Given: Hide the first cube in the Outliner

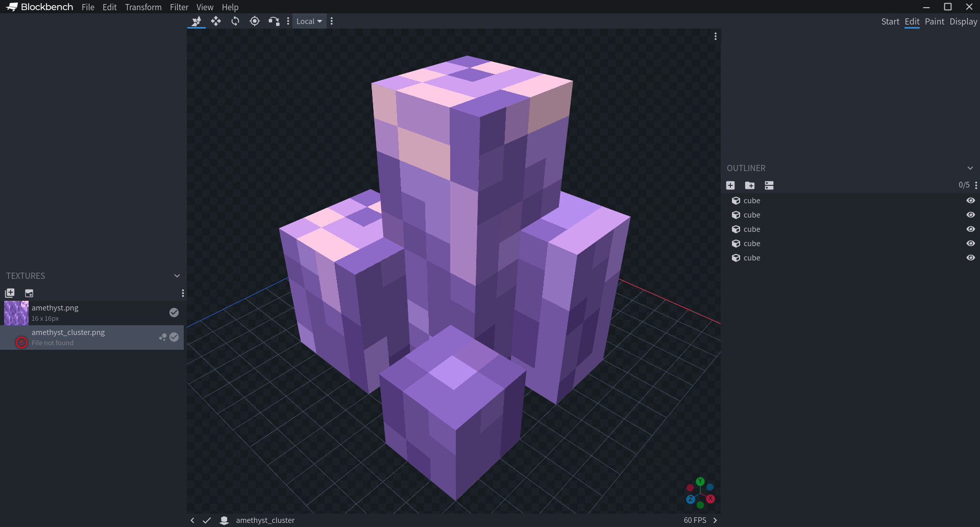Looking at the screenshot, I should point(971,200).
